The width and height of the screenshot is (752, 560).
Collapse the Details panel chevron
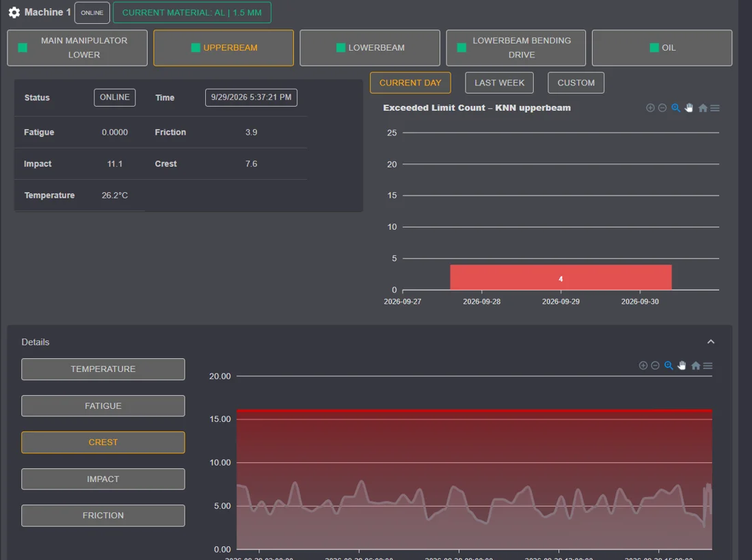(x=711, y=342)
